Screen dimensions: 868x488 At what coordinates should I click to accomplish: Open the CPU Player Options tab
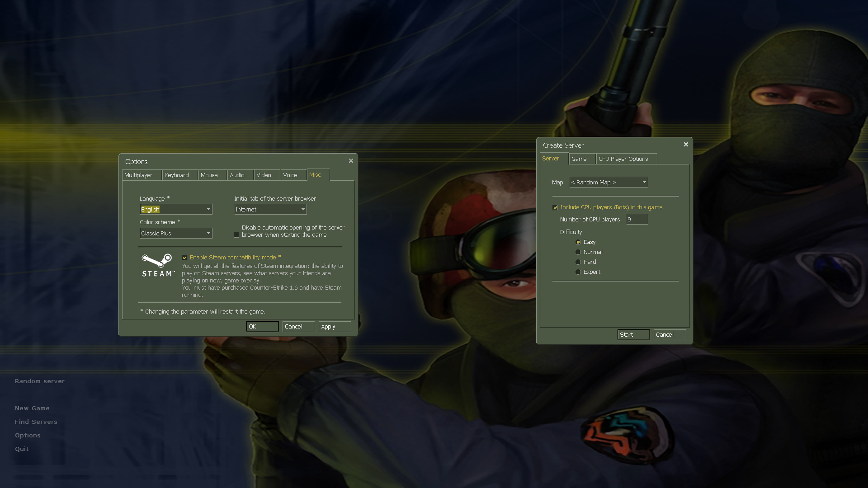pos(623,159)
